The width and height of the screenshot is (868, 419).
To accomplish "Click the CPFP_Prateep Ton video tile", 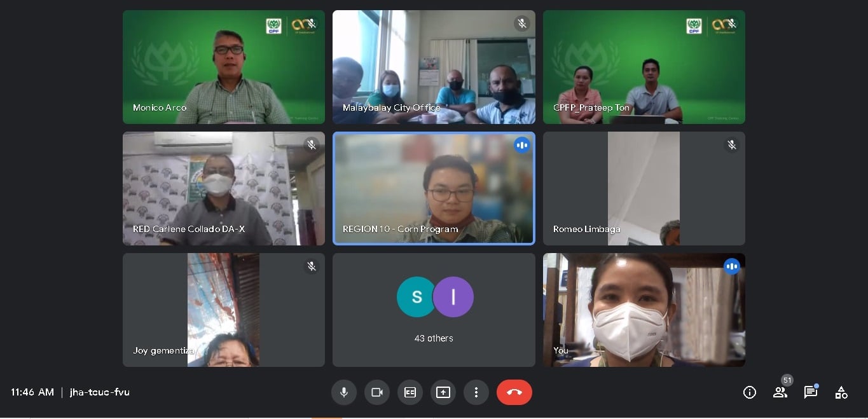I will (x=644, y=67).
